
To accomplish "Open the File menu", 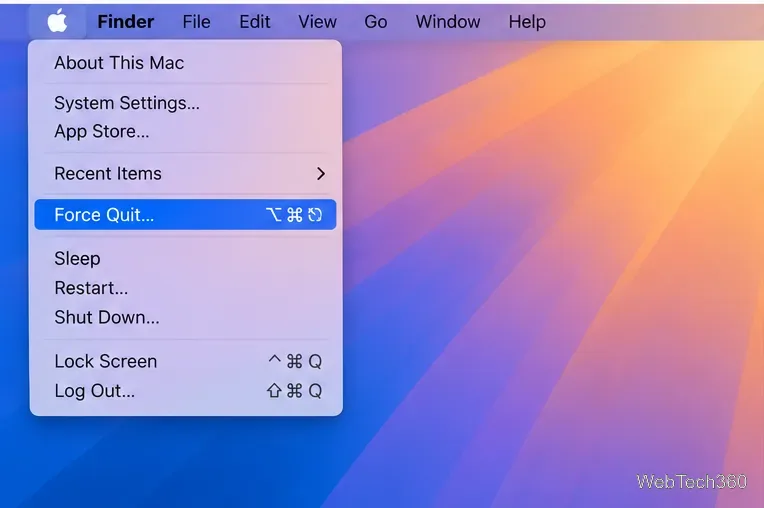I will click(x=196, y=22).
